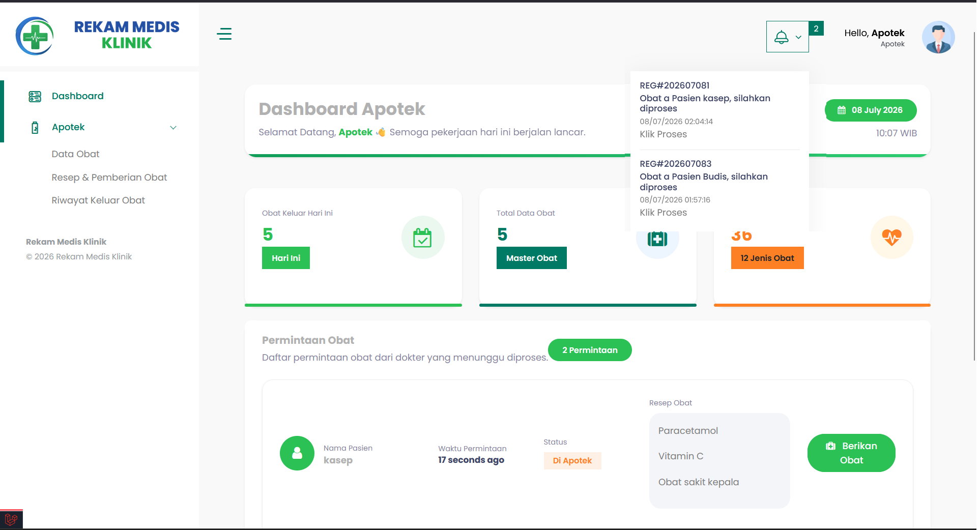Click the notification count badge showing 2

816,28
